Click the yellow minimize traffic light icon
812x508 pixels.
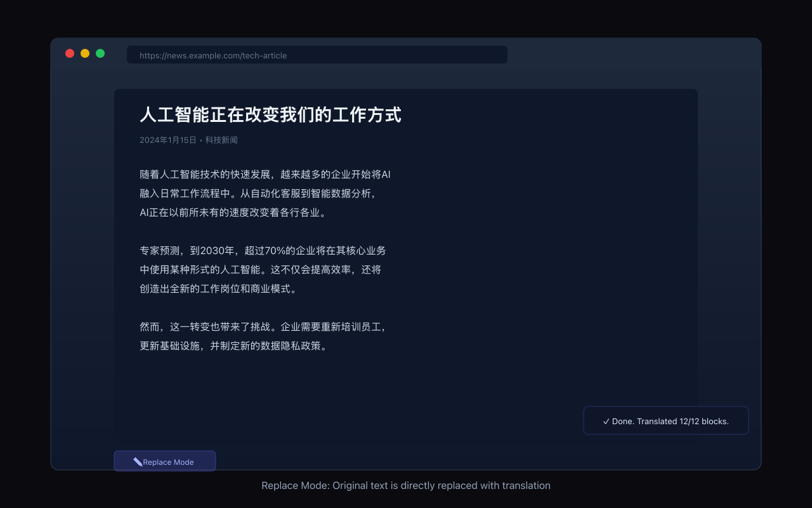[x=84, y=53]
